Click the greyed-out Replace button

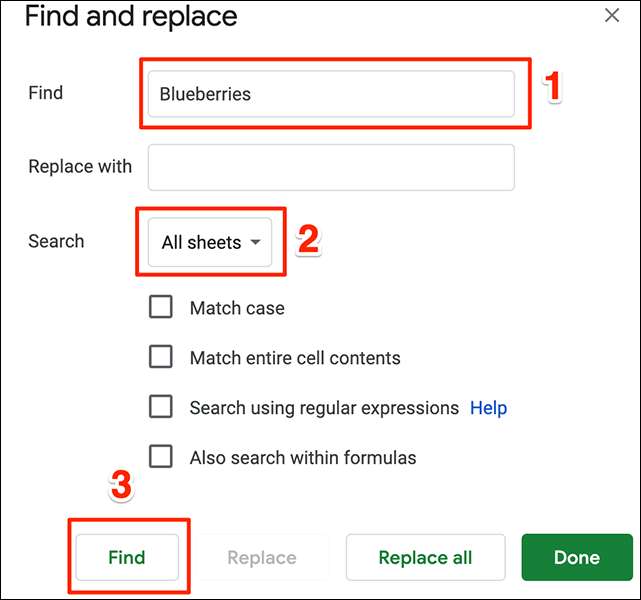point(262,558)
